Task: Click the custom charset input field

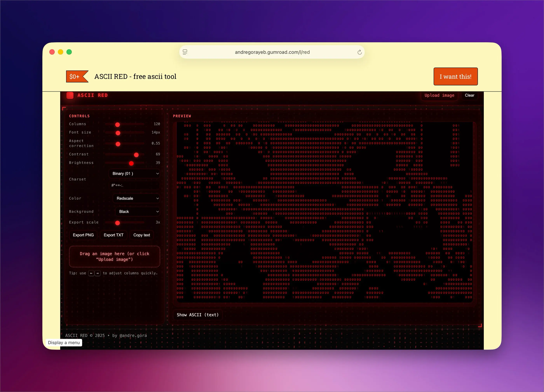Action: [x=134, y=185]
